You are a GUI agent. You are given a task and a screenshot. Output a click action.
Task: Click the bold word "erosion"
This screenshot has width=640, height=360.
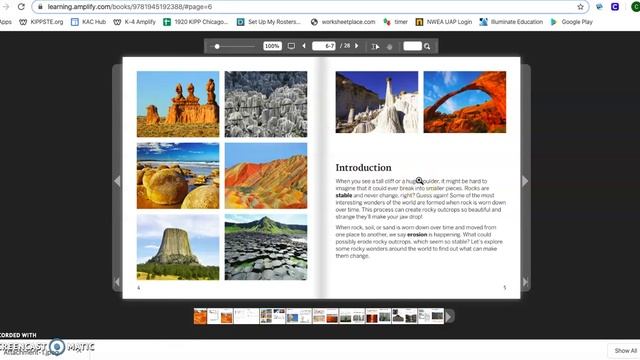pos(417,235)
